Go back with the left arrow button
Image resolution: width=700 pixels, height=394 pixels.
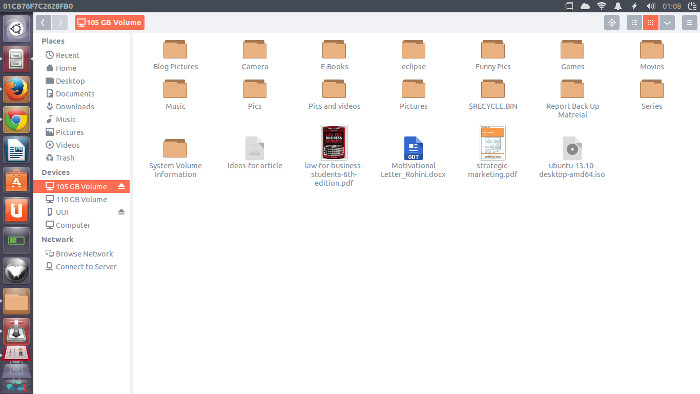click(x=43, y=22)
